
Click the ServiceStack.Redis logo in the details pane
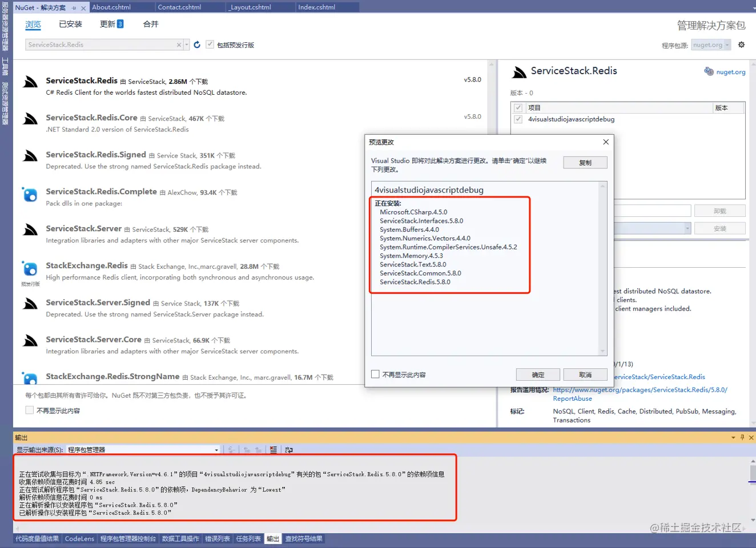click(519, 72)
